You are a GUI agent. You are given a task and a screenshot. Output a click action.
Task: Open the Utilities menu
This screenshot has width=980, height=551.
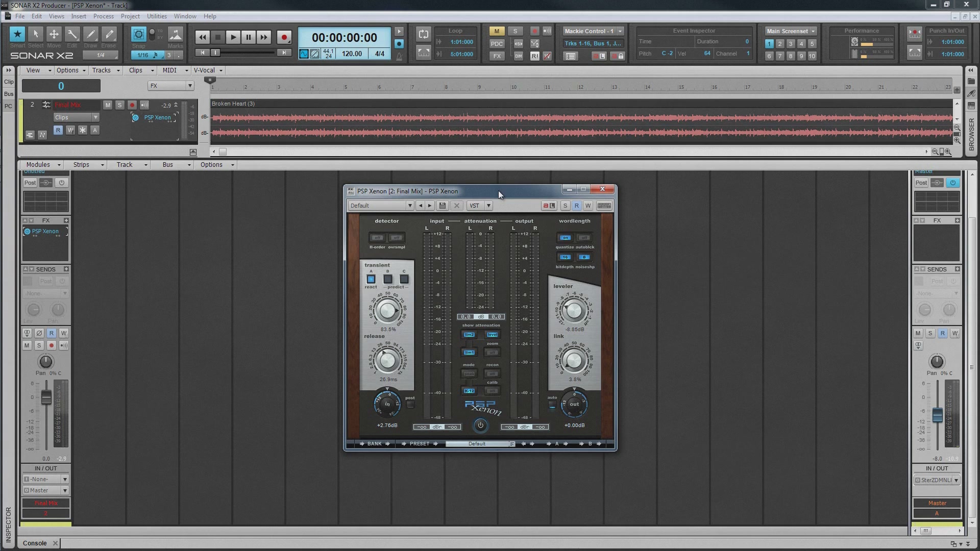[x=157, y=16]
